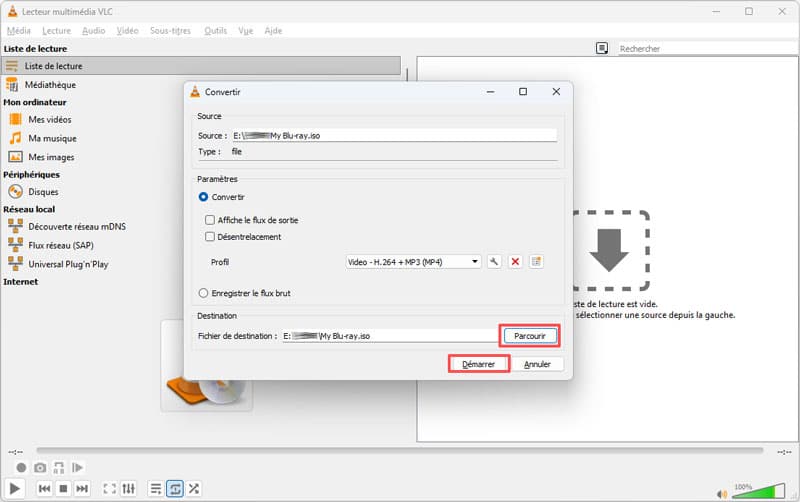Click the Fichier de destination field
Screen dimensions: 800x502
click(x=390, y=336)
